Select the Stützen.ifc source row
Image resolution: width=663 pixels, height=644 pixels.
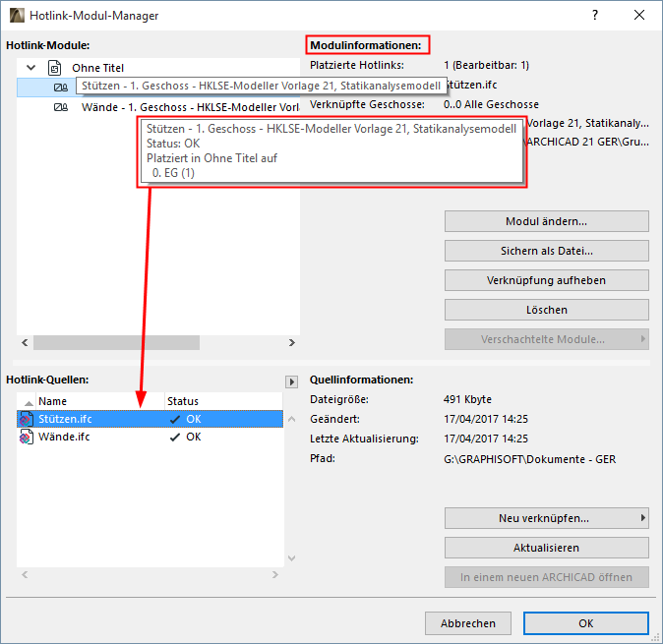click(x=150, y=419)
